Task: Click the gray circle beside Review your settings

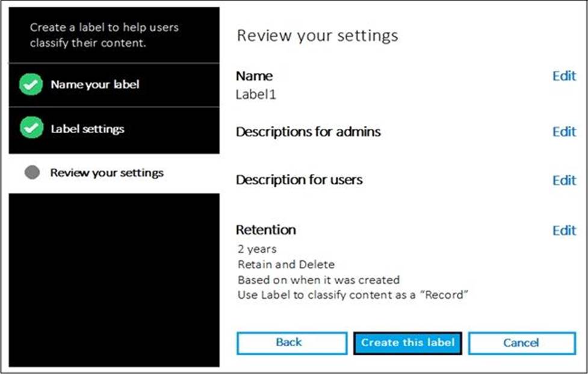Action: 32,173
